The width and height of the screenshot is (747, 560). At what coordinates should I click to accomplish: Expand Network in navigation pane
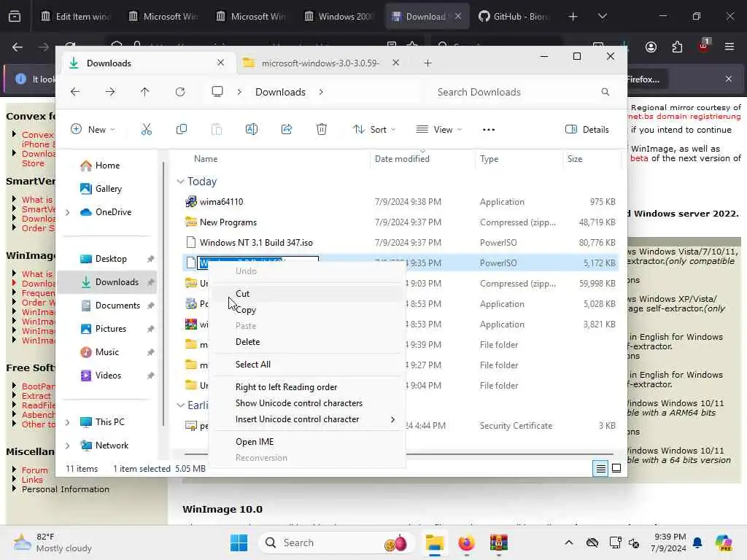pos(68,446)
